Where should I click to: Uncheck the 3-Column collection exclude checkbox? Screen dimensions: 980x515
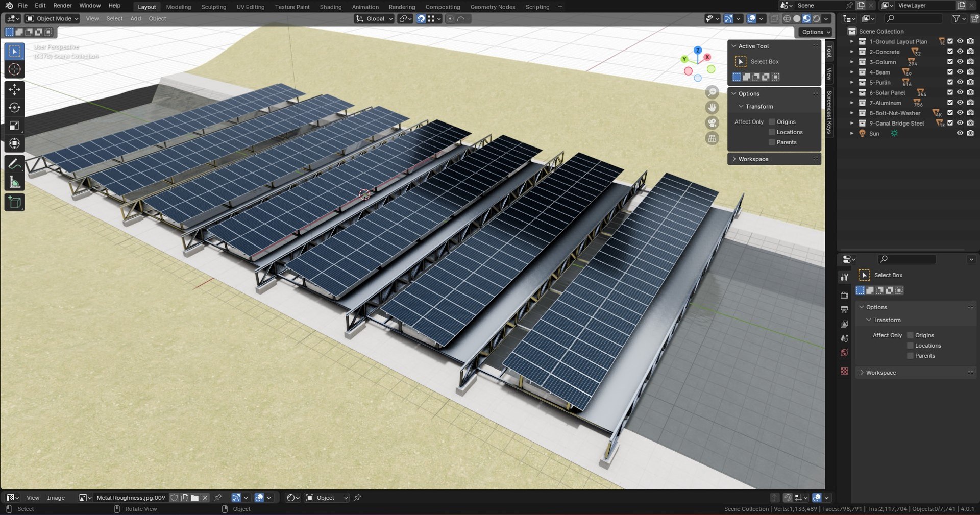(x=950, y=62)
